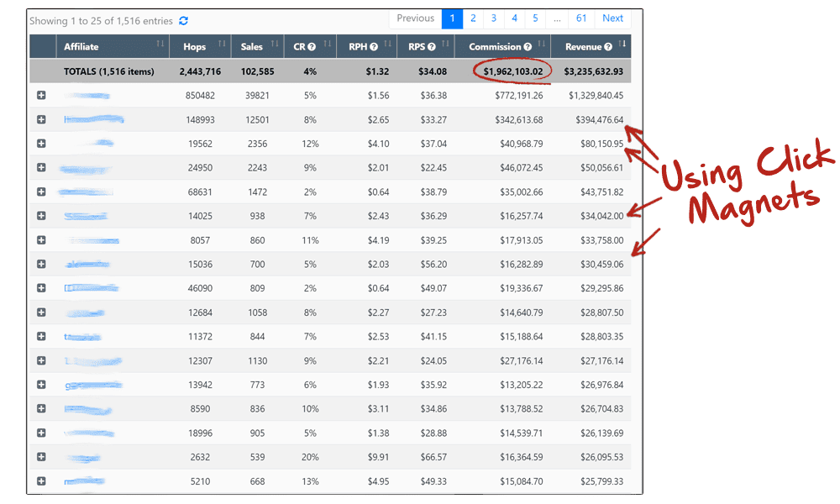Expand the row with 148993 hops
This screenshot has height=504, width=840.
click(x=41, y=119)
